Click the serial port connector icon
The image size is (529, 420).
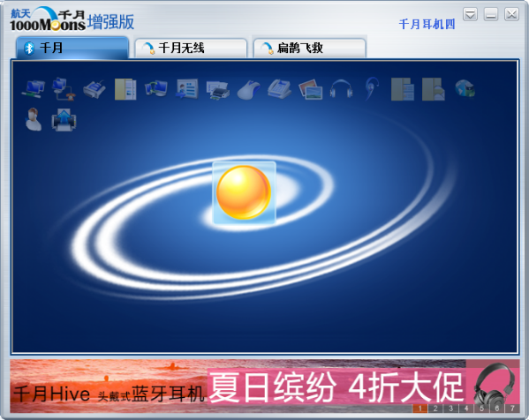[94, 89]
